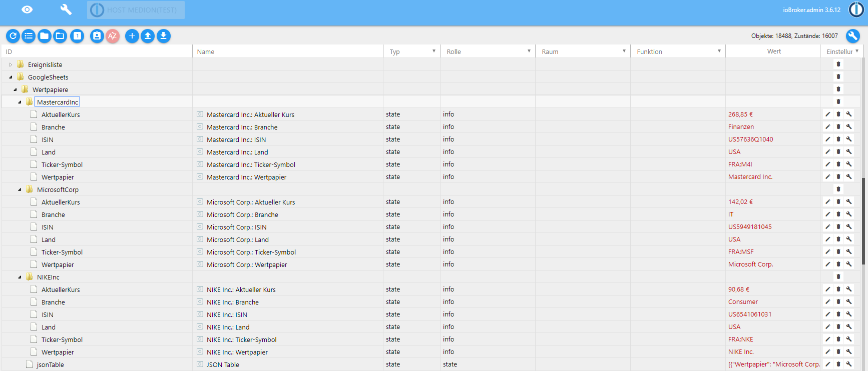Toggle expert mode badge icon
Image resolution: width=868 pixels, height=371 pixels.
pyautogui.click(x=97, y=35)
